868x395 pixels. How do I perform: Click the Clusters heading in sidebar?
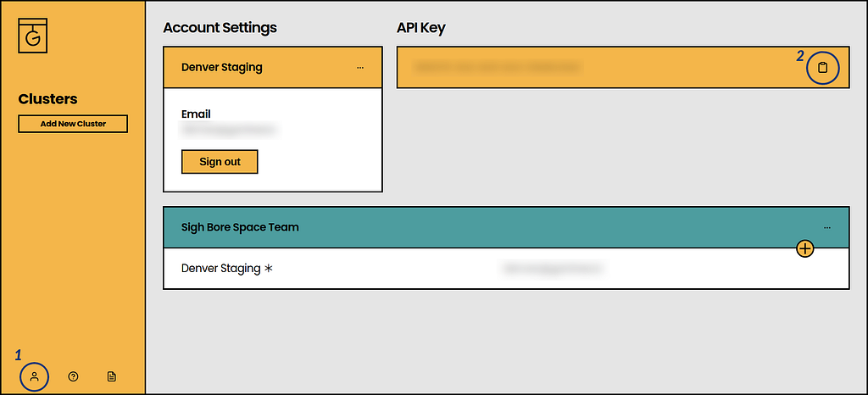click(47, 99)
